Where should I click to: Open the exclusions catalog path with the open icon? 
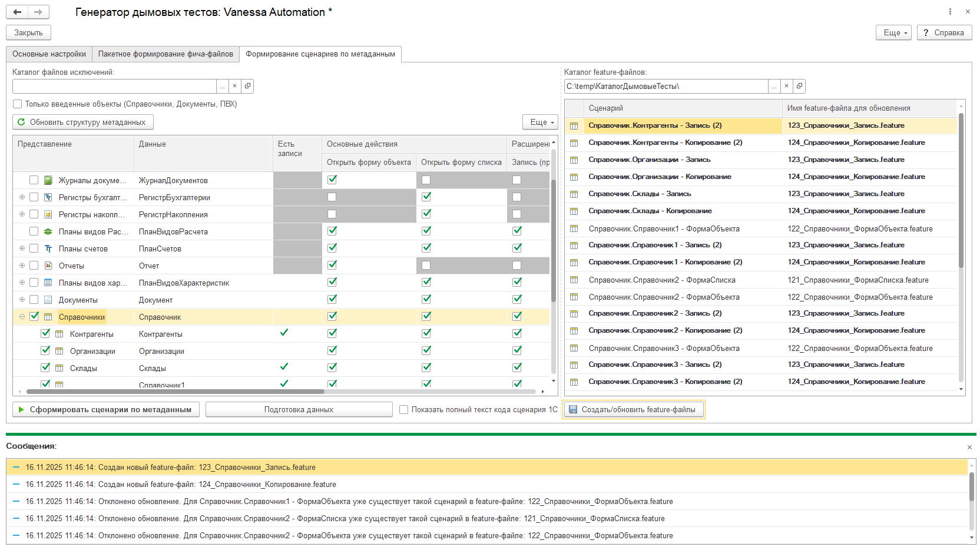point(247,86)
